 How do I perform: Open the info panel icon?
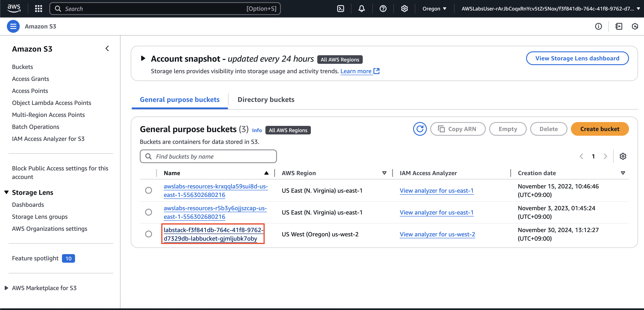pos(598,27)
